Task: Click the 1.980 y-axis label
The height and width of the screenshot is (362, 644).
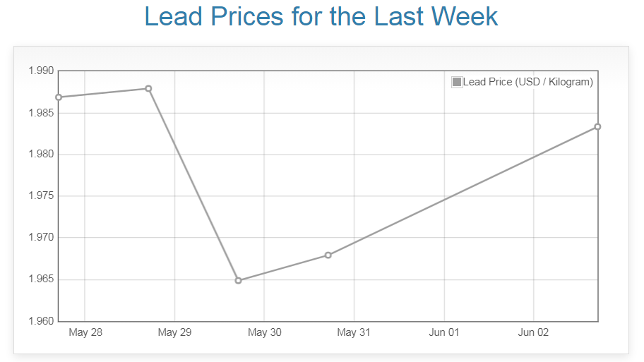Action: pos(41,155)
